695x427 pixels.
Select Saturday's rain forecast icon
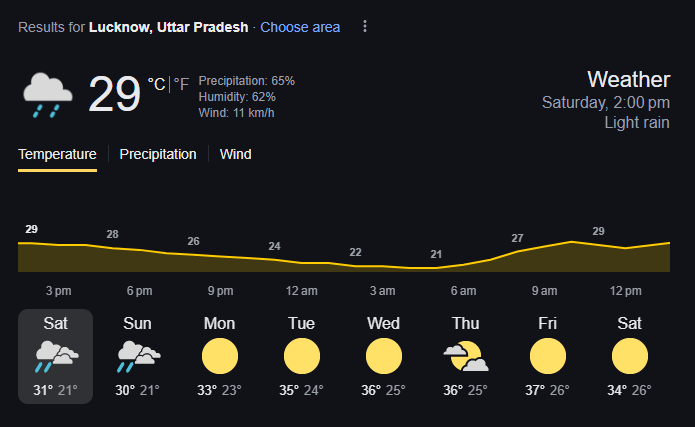56,356
